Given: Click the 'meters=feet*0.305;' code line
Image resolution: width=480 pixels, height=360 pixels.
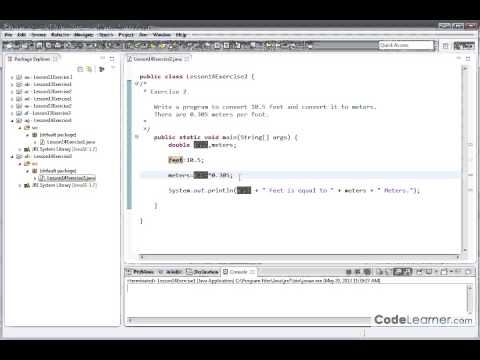Looking at the screenshot, I should pos(200,175).
